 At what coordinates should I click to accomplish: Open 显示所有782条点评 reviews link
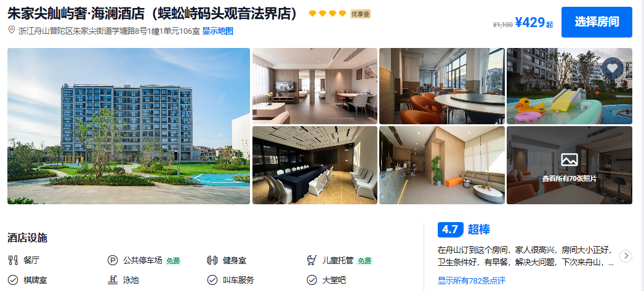[x=471, y=281]
